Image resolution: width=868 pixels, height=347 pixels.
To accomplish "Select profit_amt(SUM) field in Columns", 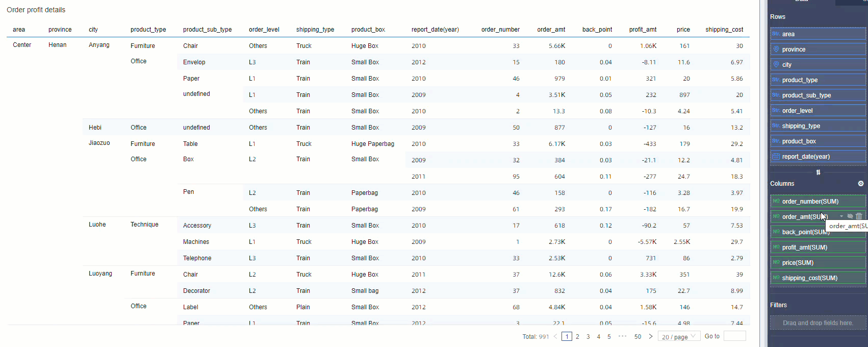I will click(818, 247).
